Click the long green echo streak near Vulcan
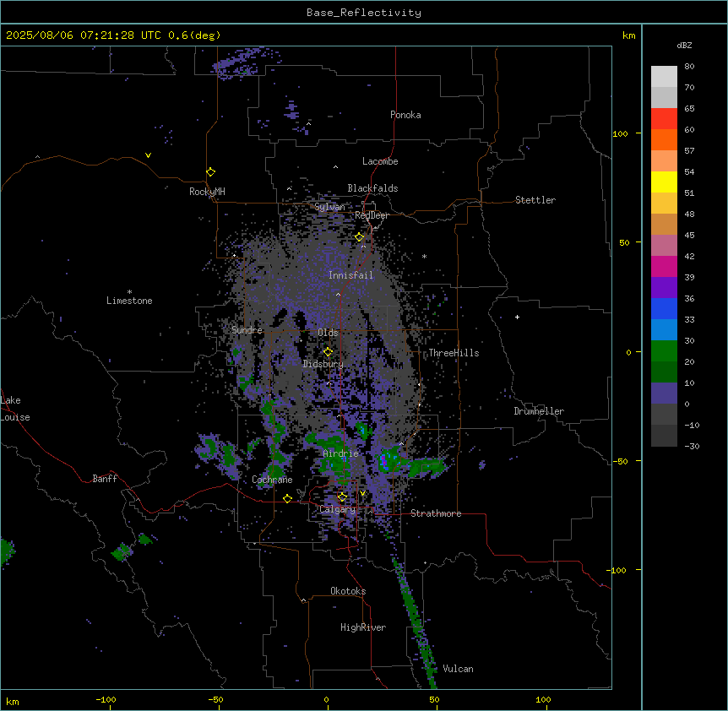The width and height of the screenshot is (728, 711). point(415,624)
